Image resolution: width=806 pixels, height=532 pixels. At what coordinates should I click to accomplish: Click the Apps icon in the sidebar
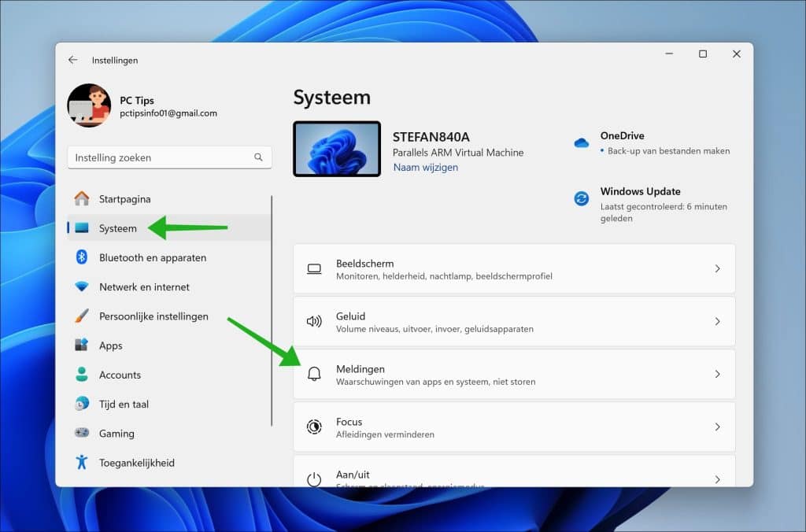tap(82, 345)
